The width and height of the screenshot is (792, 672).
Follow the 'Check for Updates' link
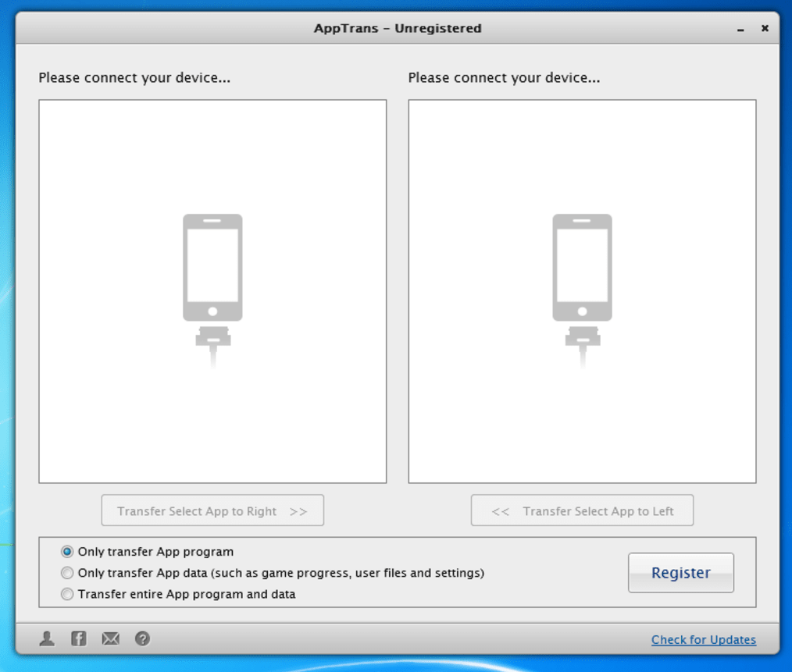click(x=704, y=640)
